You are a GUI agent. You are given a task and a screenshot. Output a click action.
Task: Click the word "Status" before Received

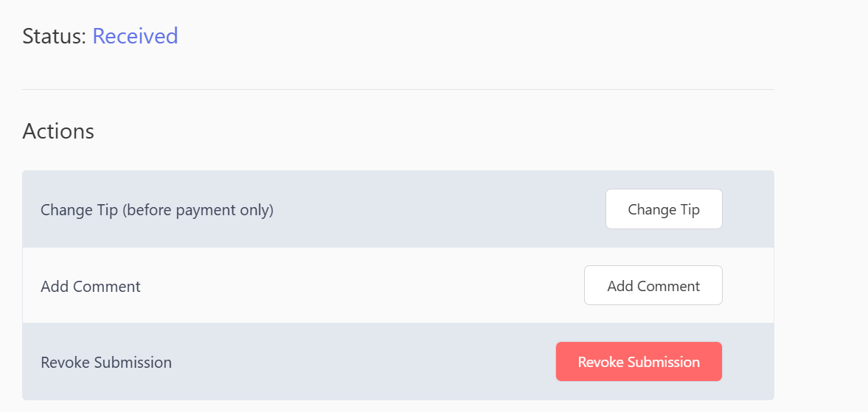(x=52, y=36)
